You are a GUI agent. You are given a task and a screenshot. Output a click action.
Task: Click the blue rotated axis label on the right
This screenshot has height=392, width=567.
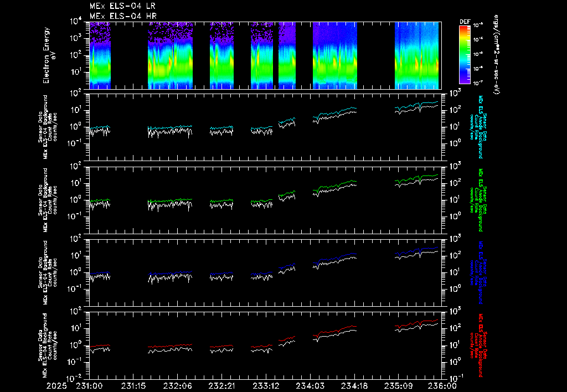pyautogui.click(x=480, y=272)
